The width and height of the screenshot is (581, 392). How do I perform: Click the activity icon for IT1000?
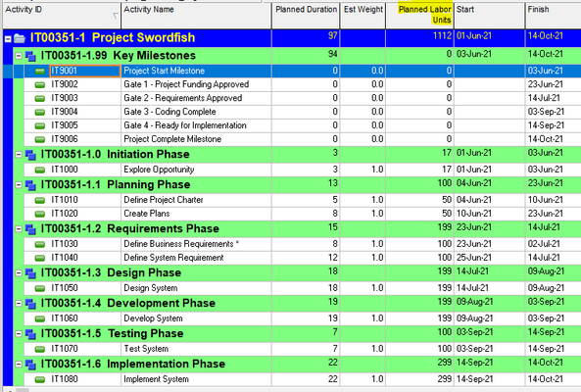[x=39, y=171]
